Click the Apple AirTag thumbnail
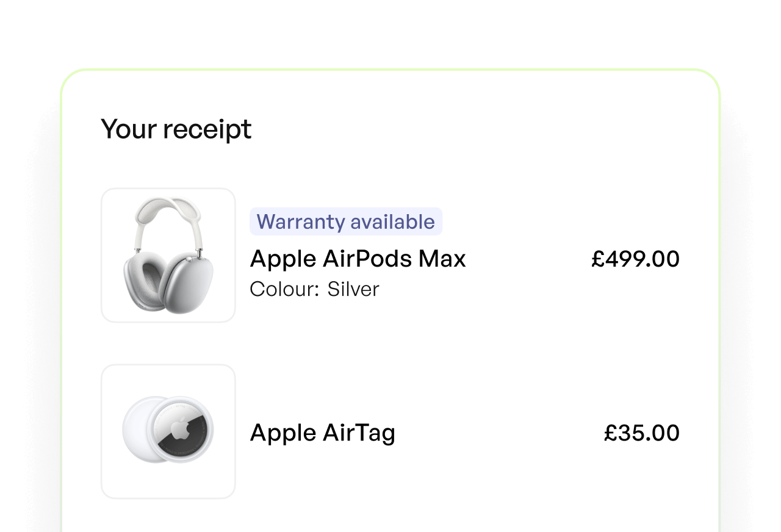This screenshot has height=532, width=781. [168, 431]
